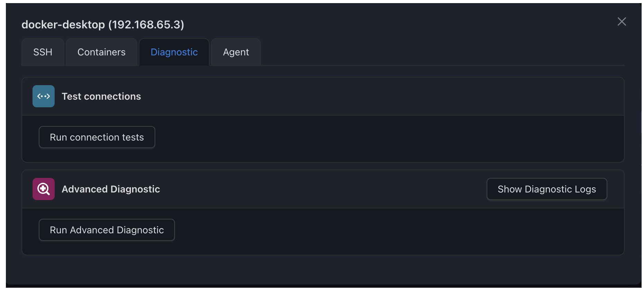The height and width of the screenshot is (288, 644).
Task: Click the 192.168.65.3 IP address in title
Action: (146, 25)
